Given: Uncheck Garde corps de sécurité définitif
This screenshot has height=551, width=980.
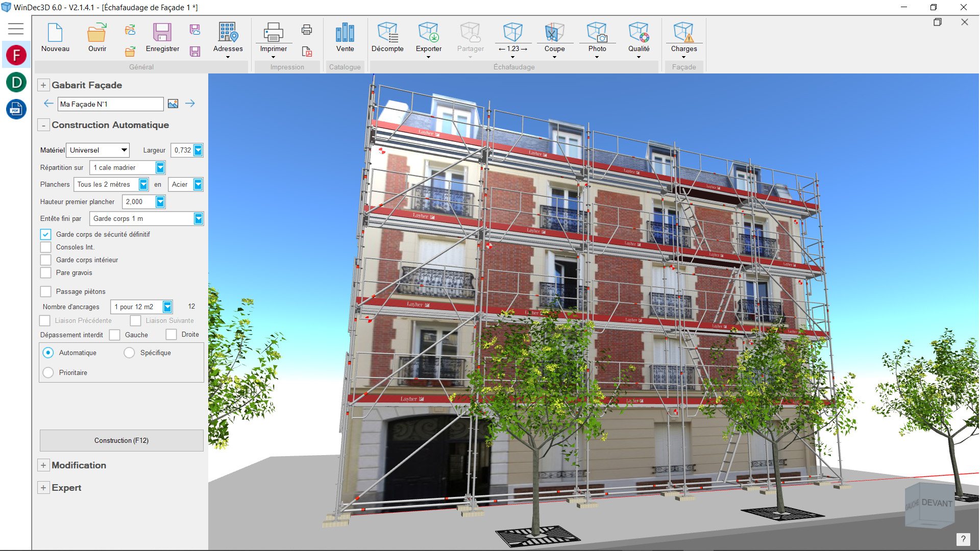Looking at the screenshot, I should [x=46, y=235].
